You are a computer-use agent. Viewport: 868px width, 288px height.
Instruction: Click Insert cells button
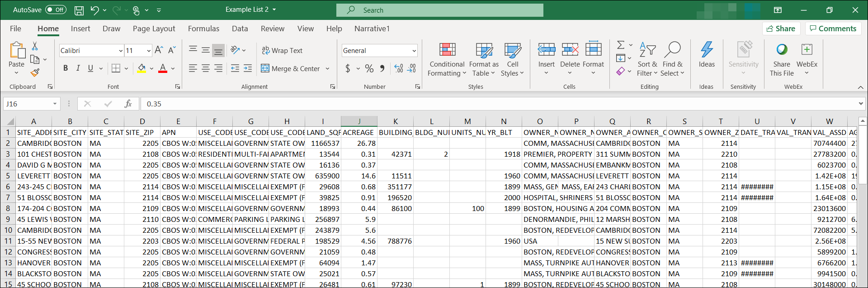pos(547,58)
